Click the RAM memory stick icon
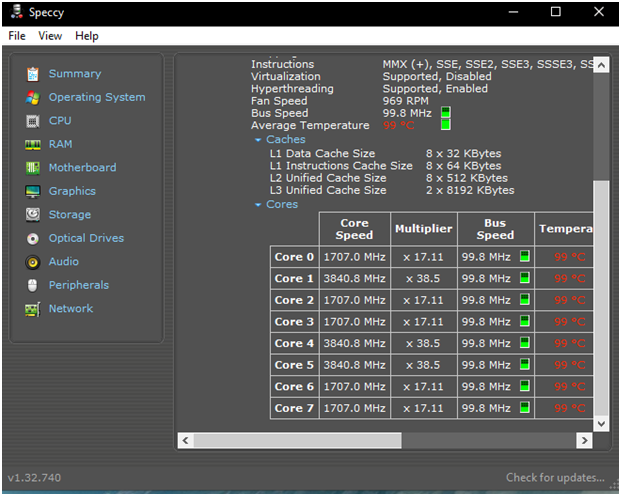 point(32,145)
